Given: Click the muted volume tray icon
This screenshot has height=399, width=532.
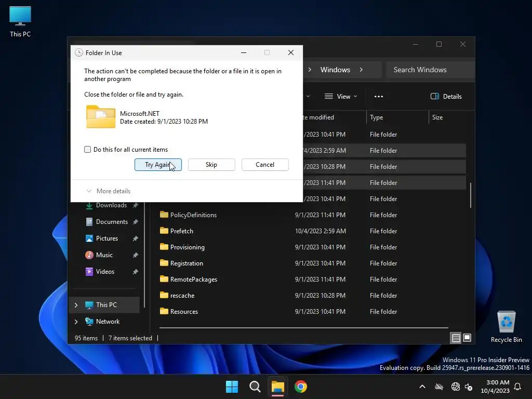Looking at the screenshot, I should pos(469,387).
